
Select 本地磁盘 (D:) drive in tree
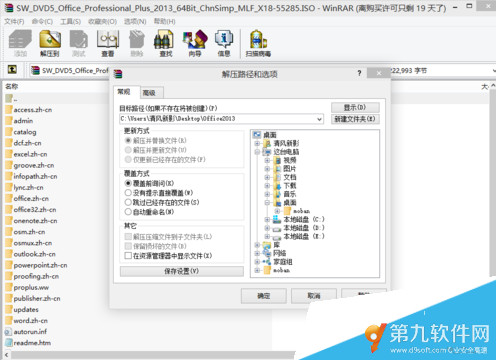coord(299,228)
